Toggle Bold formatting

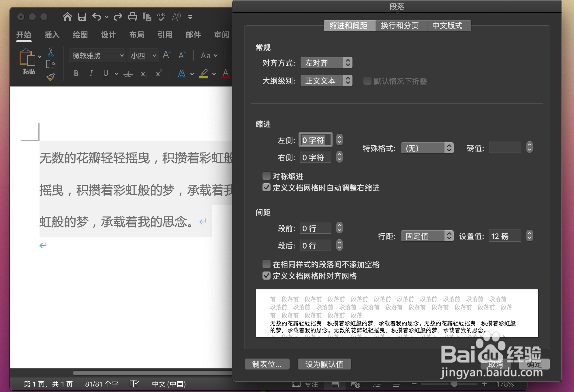76,74
